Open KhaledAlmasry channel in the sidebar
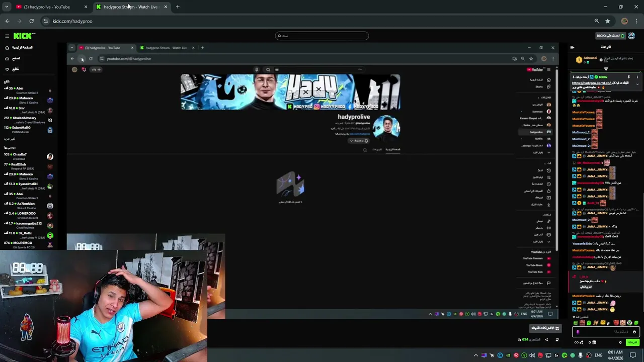 (x=28, y=120)
